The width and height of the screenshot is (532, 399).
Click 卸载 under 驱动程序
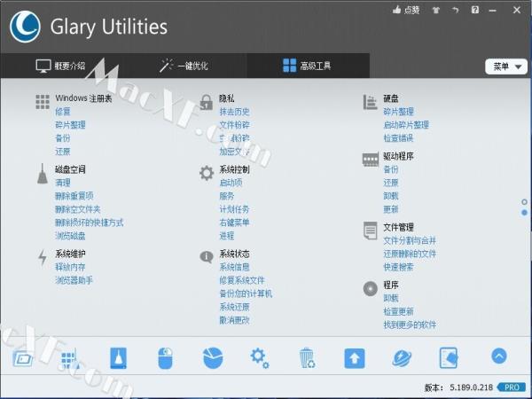click(x=391, y=196)
